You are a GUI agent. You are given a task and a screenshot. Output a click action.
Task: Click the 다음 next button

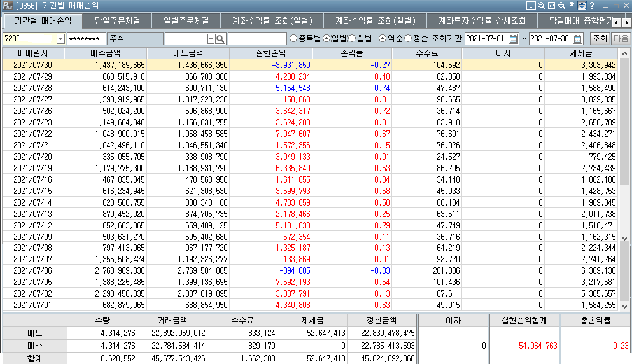[x=621, y=39]
